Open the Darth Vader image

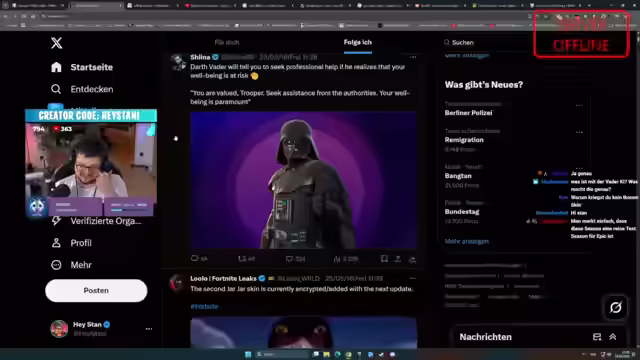pos(303,180)
